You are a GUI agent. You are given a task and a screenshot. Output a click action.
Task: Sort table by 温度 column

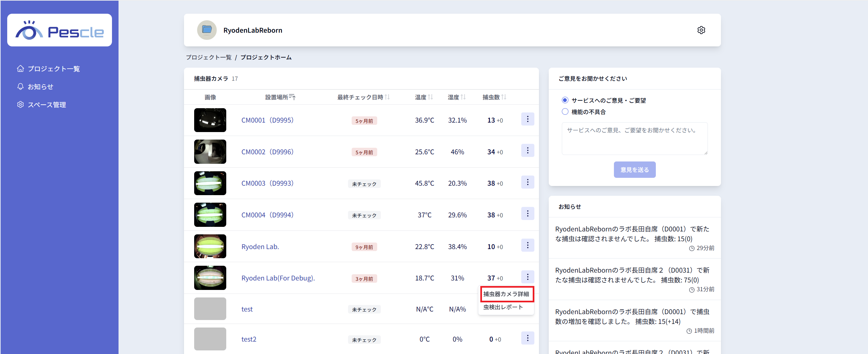430,97
